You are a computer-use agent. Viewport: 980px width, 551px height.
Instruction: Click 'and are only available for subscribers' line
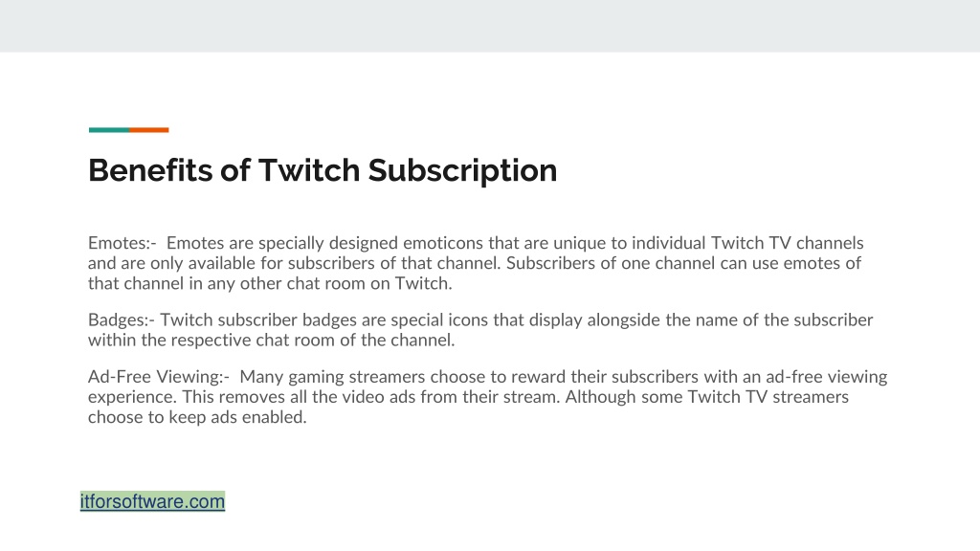click(x=475, y=264)
